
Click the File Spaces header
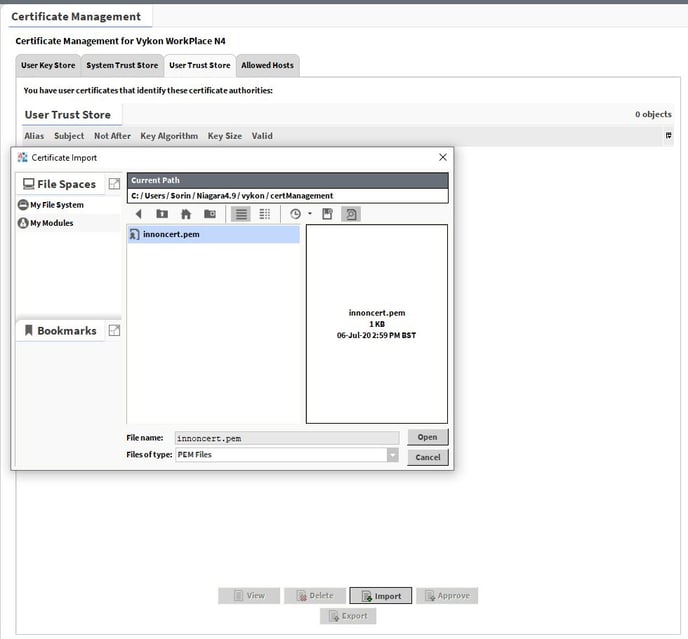60,184
